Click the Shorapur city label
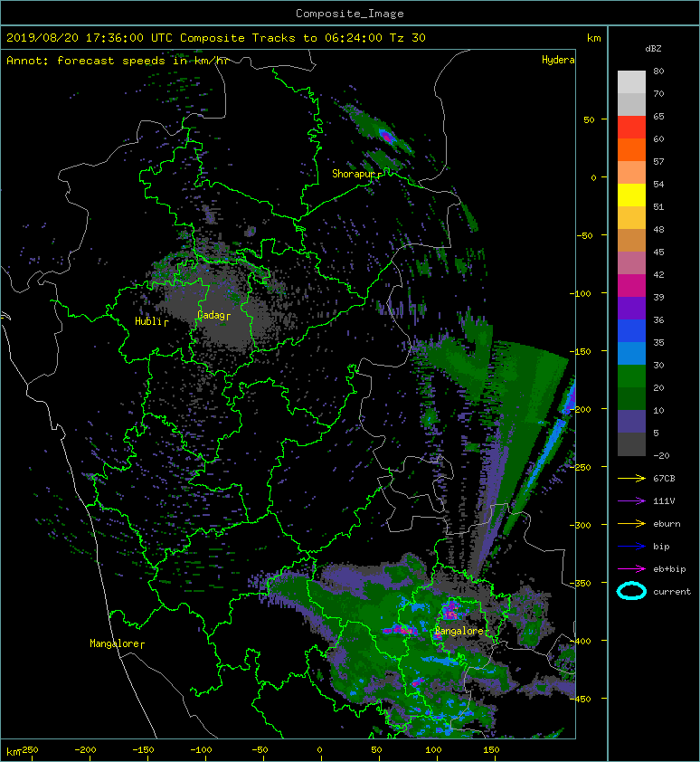The height and width of the screenshot is (762, 700). click(x=355, y=174)
